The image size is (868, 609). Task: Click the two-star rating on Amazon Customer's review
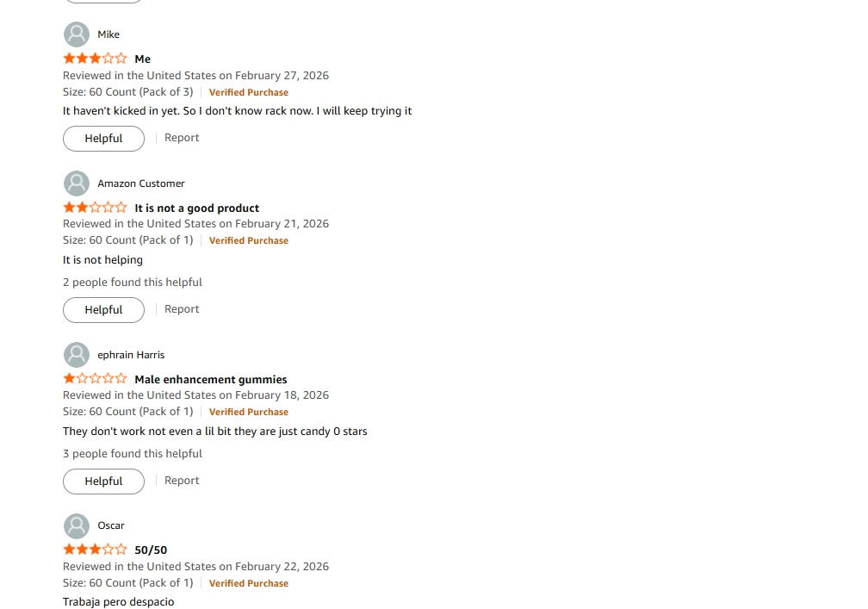(x=95, y=208)
